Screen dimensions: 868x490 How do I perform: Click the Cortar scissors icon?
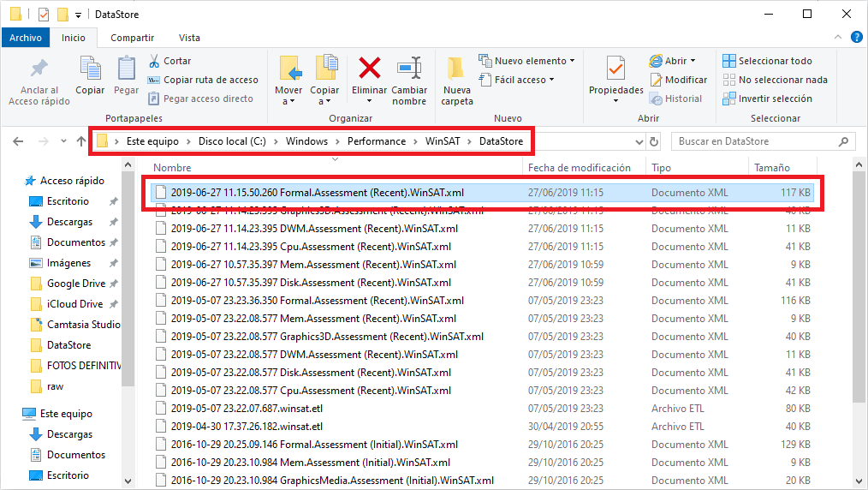coord(154,61)
